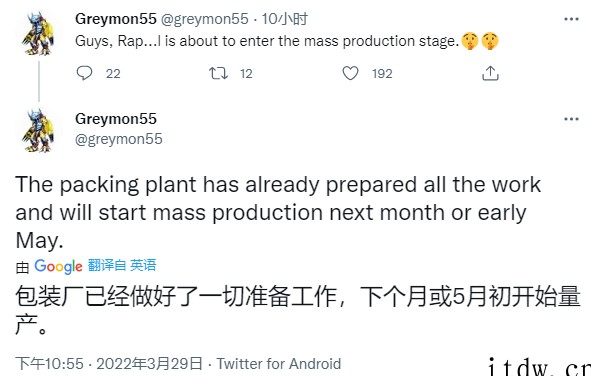Open @greymon55 handle in the first tweet
This screenshot has width=591, height=376.
205,19
